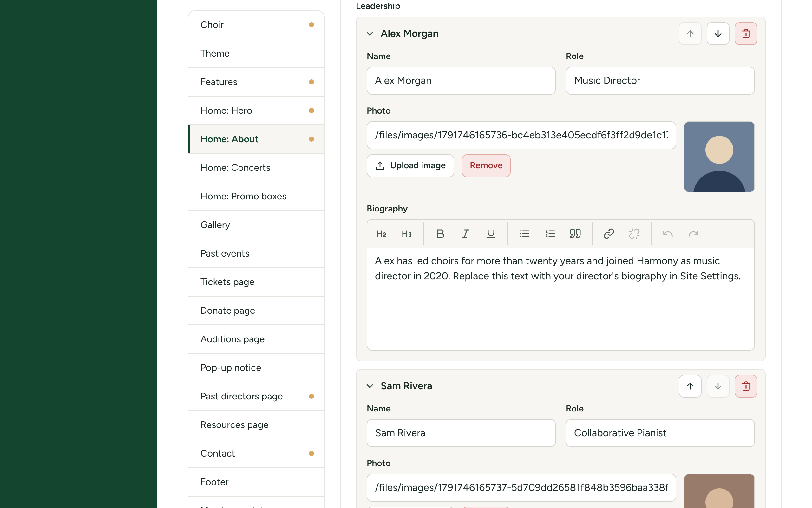Click Alex Morgan's photo thumbnail
The height and width of the screenshot is (508, 812).
(x=719, y=157)
